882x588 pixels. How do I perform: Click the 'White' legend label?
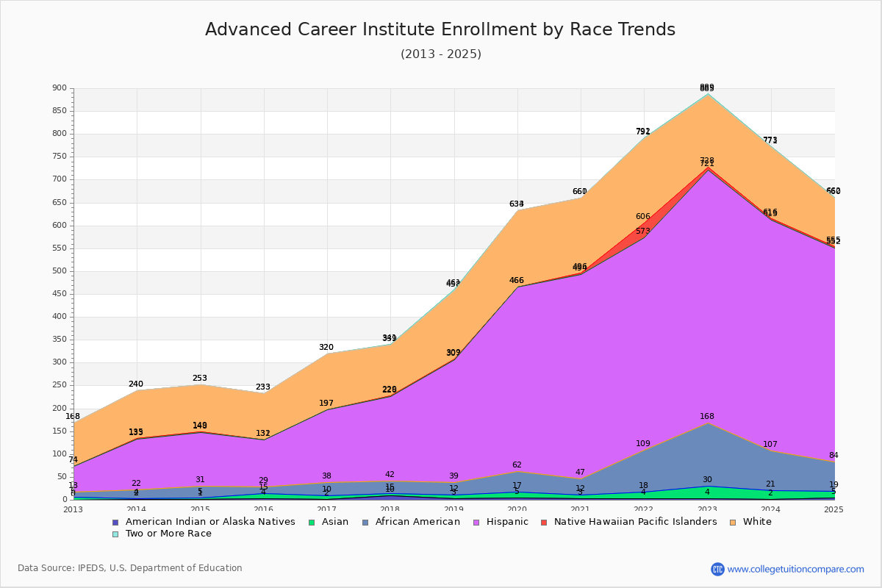[757, 522]
